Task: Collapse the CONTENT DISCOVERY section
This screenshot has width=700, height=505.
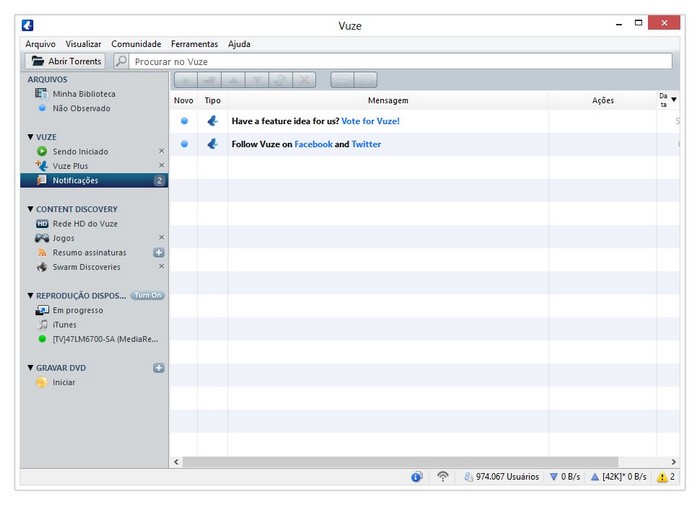Action: (30, 209)
